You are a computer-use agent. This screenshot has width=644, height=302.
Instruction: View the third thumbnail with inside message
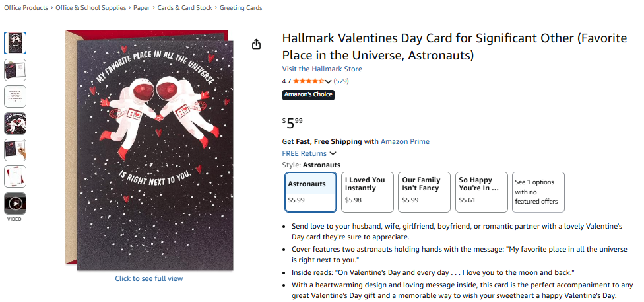15,96
